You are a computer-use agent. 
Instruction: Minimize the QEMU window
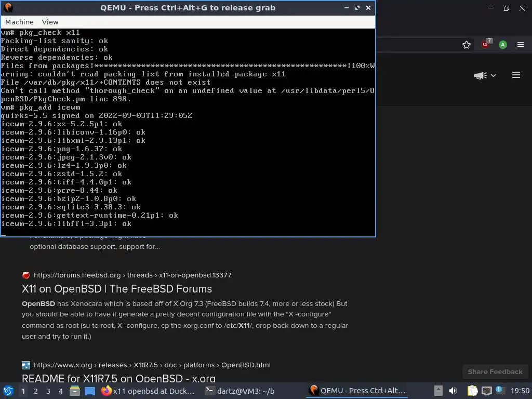pos(347,7)
